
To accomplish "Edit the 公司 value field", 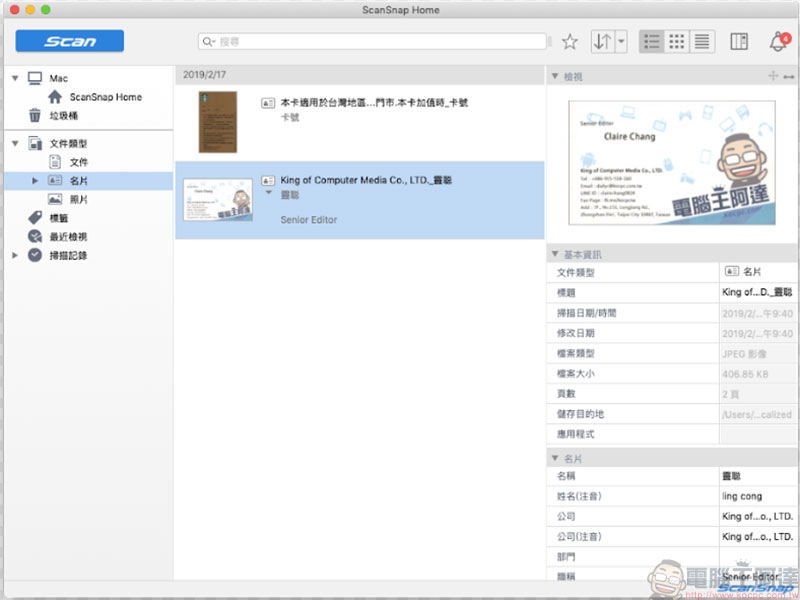I will pos(758,516).
